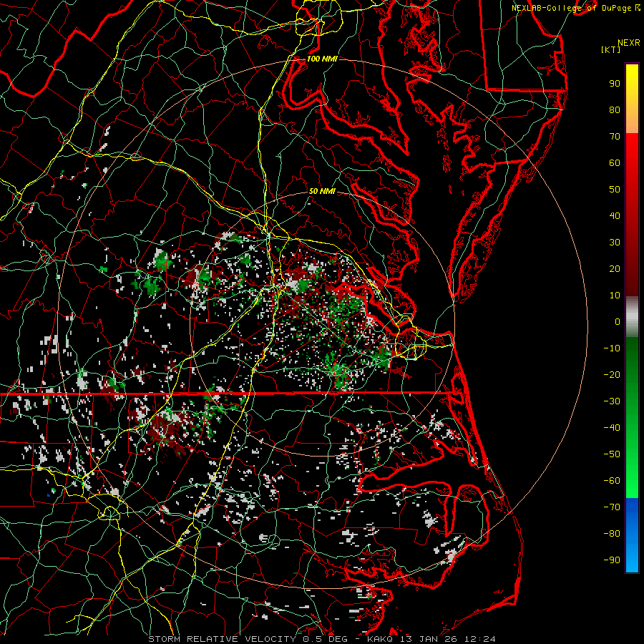This screenshot has width=644, height=644.
Task: Click the -30 value on the velocity scale
Action: pos(612,401)
